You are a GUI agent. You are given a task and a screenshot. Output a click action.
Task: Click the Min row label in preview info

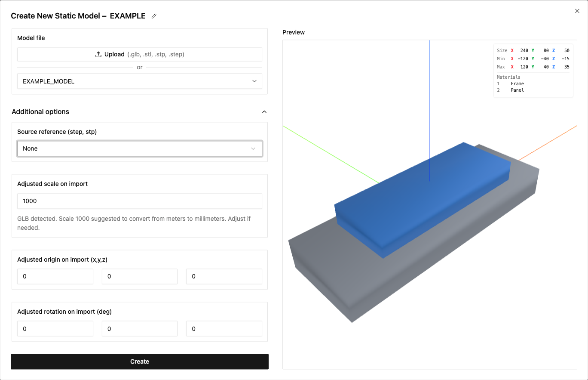(501, 59)
